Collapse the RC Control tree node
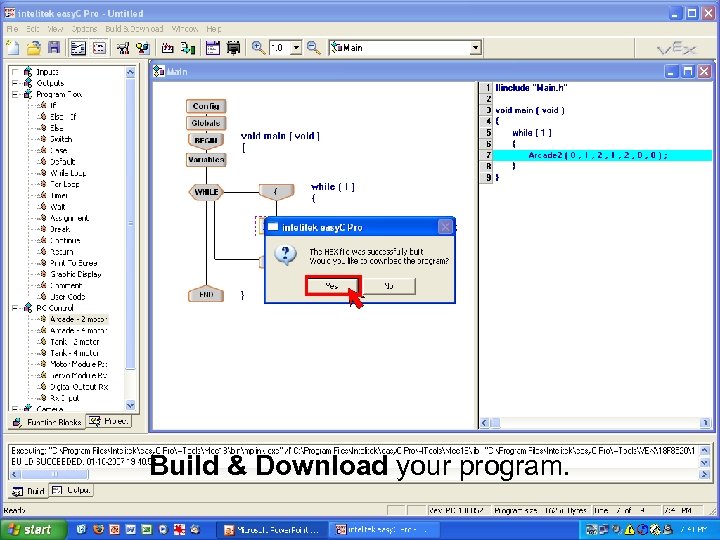This screenshot has height=540, width=720. 16,308
